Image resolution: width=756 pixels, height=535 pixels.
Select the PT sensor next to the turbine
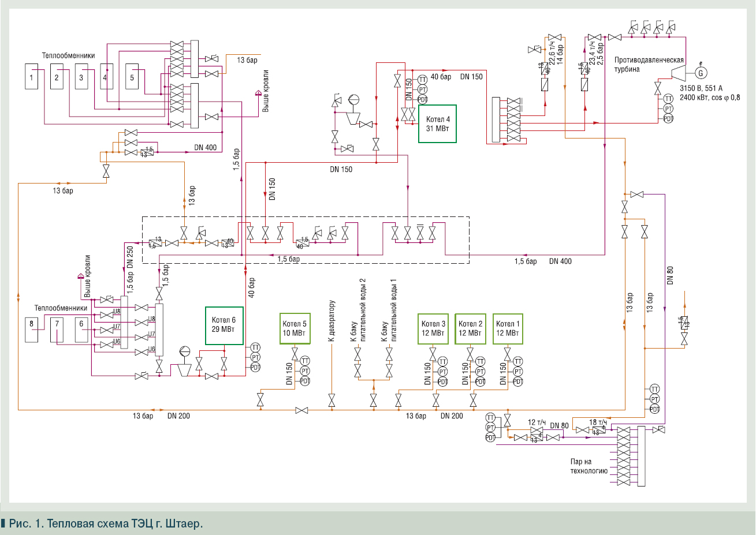pos(668,109)
